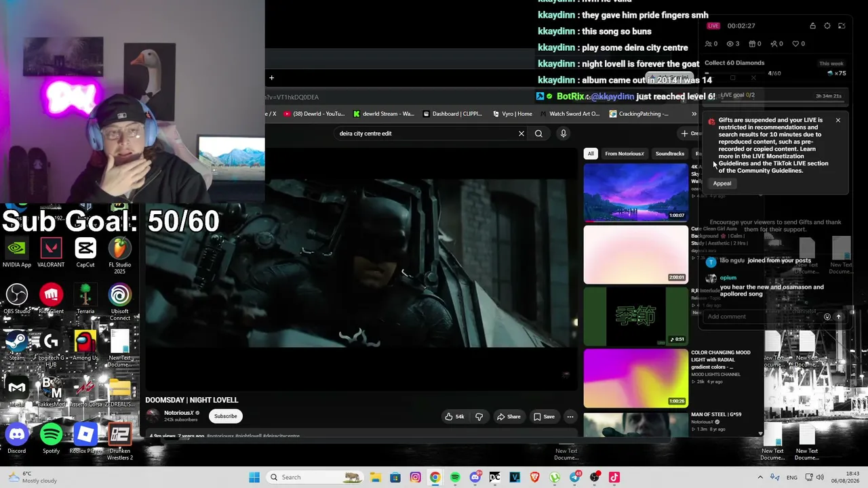Viewport: 868px width, 488px height.
Task: Select the BakkesMod desktop icon
Action: tap(51, 392)
